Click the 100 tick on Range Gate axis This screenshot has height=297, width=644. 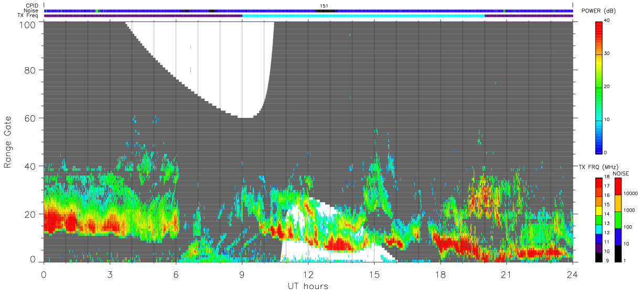pos(28,25)
